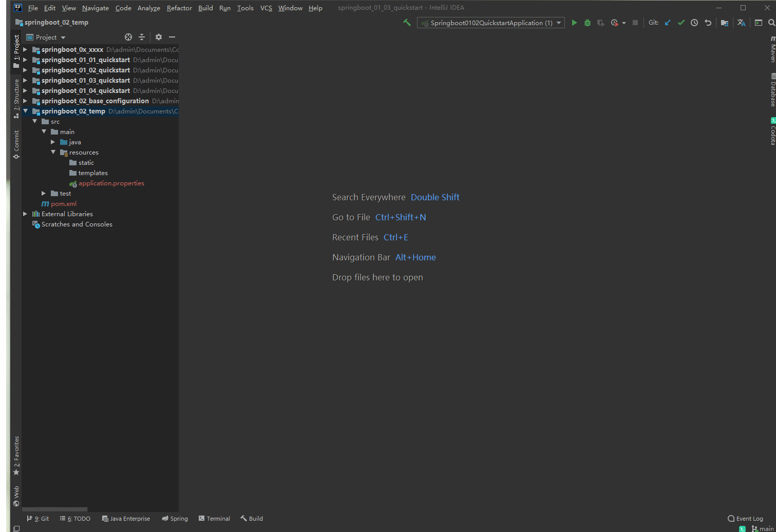Click Project panel horizontal scrollbar

pyautogui.click(x=55, y=509)
